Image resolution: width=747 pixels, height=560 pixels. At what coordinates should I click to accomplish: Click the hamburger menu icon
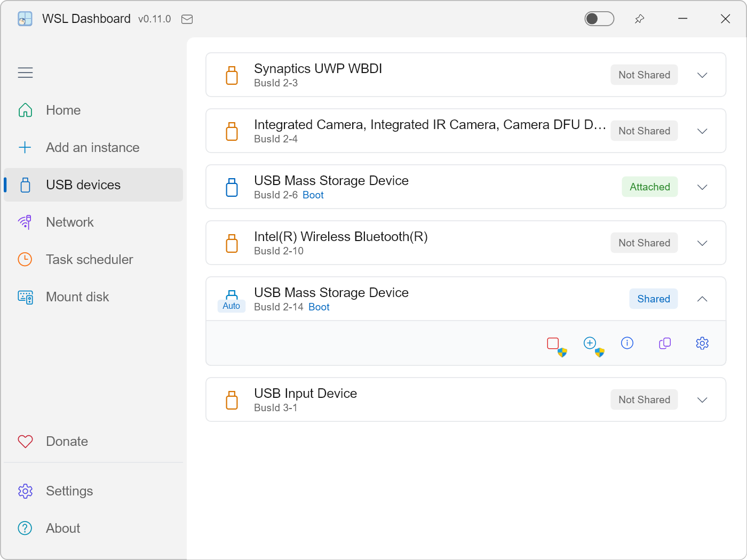tap(25, 73)
